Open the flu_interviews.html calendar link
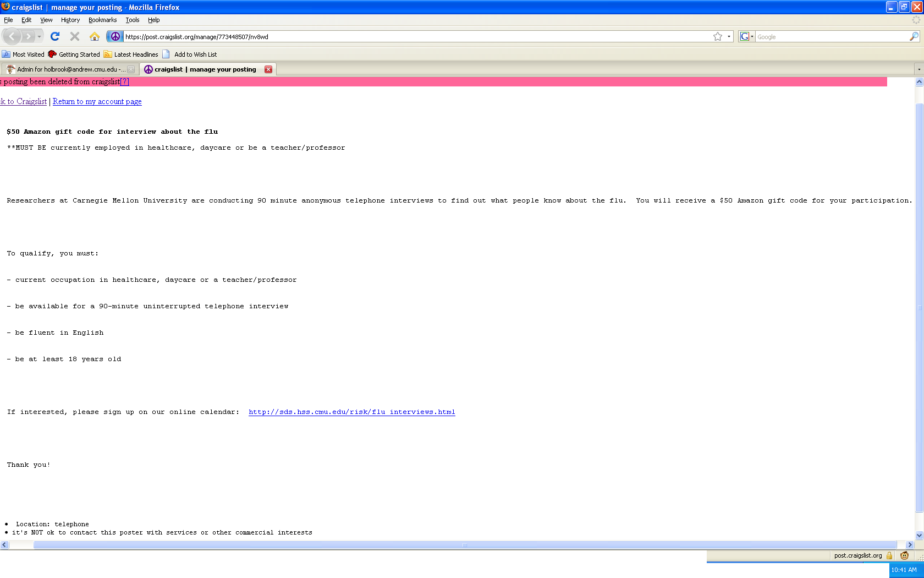Screen dimensions: 924x578 pos(352,412)
